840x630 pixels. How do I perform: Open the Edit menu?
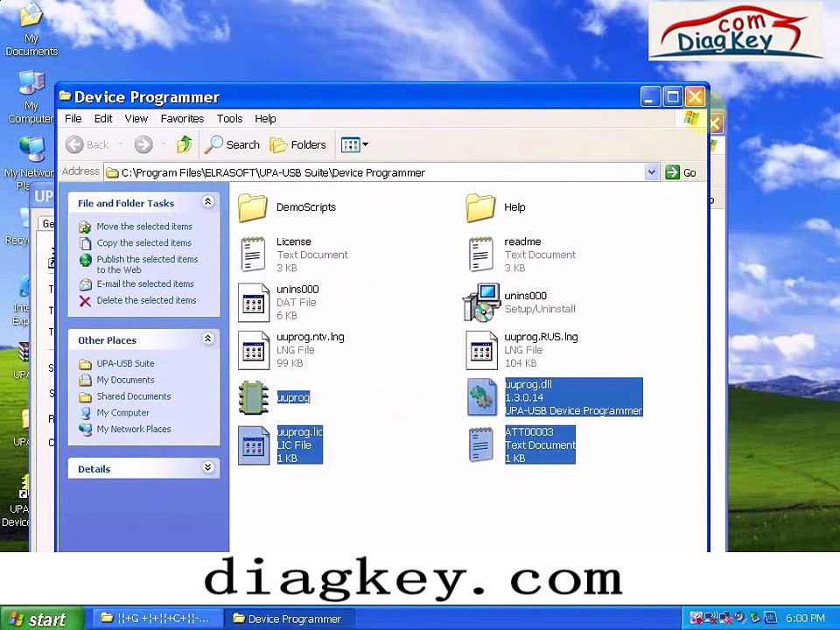pos(103,118)
